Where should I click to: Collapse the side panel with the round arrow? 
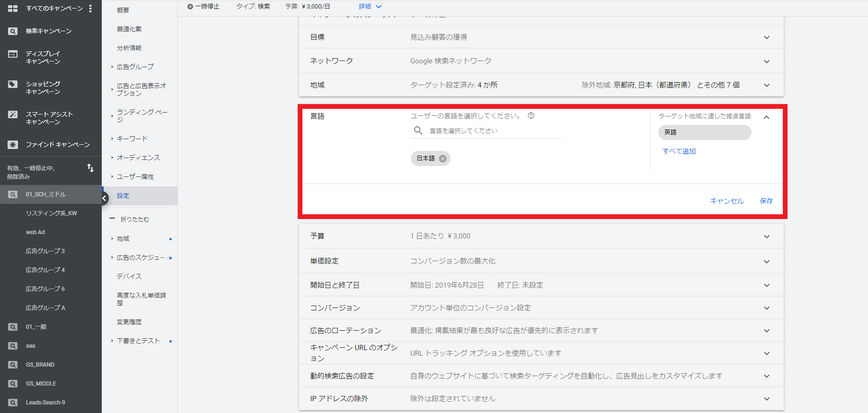click(x=104, y=198)
